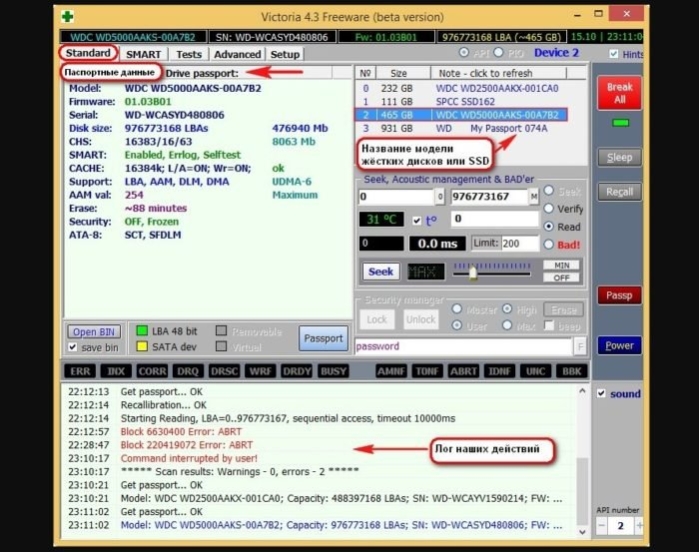
Task: Click the Limit value field 200
Action: coord(519,243)
